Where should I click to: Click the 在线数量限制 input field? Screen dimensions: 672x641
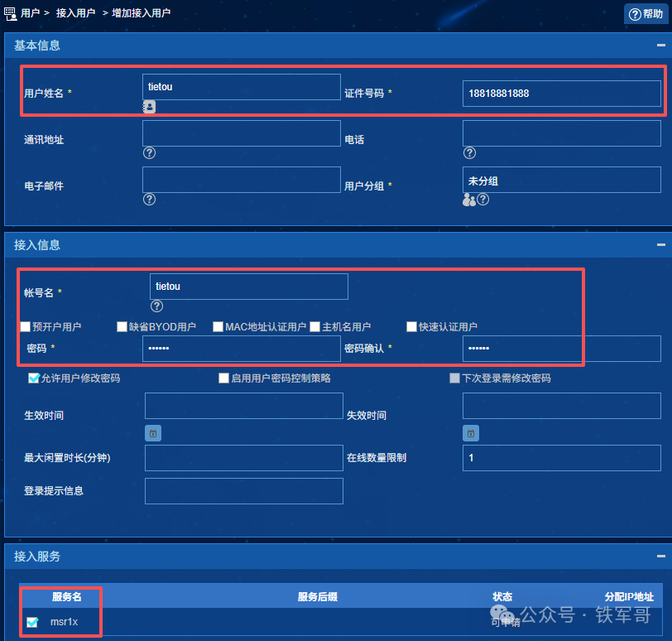pyautogui.click(x=561, y=458)
